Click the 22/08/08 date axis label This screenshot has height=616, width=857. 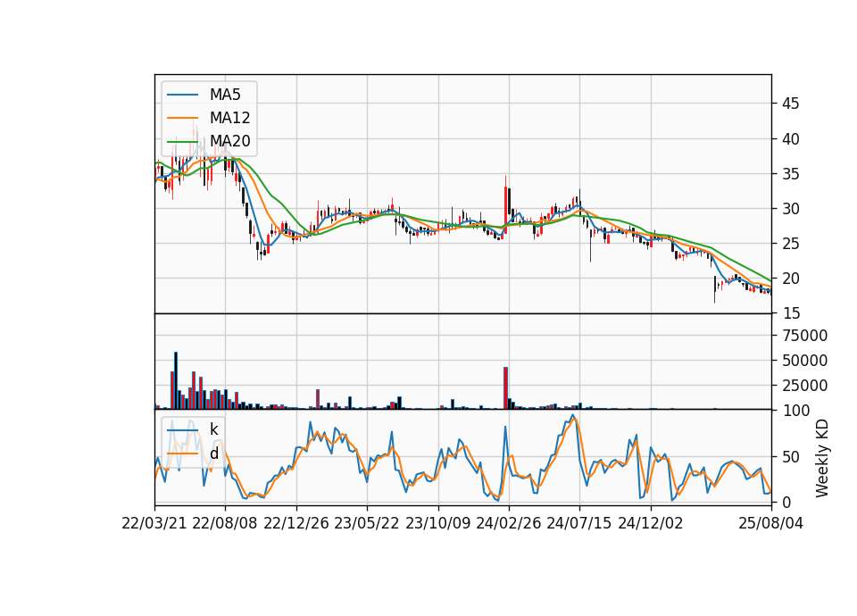225,523
